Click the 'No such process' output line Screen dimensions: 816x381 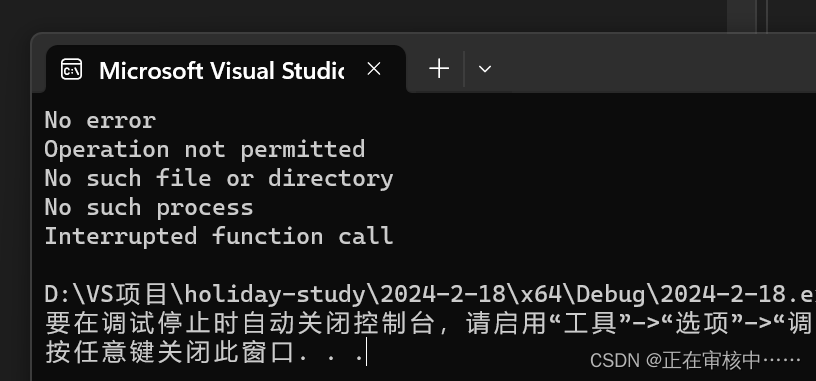point(149,208)
